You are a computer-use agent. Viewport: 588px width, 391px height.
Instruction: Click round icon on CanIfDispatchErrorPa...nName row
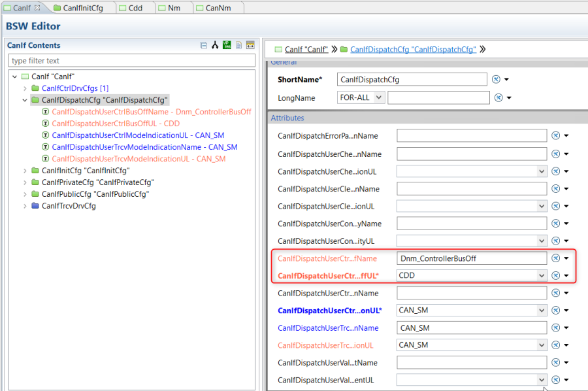556,135
